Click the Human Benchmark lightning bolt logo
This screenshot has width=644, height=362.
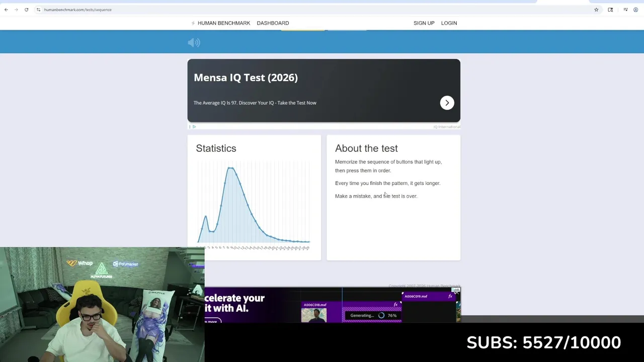click(x=193, y=23)
